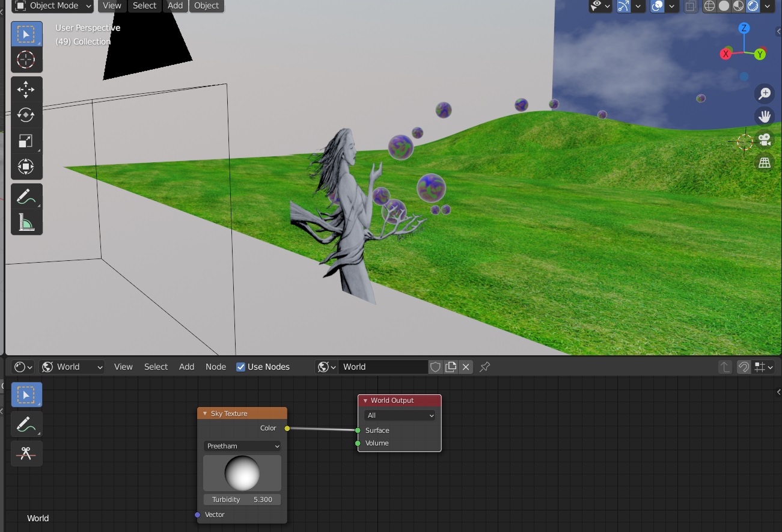Click the pan hand viewport control
This screenshot has width=782, height=532.
(765, 117)
